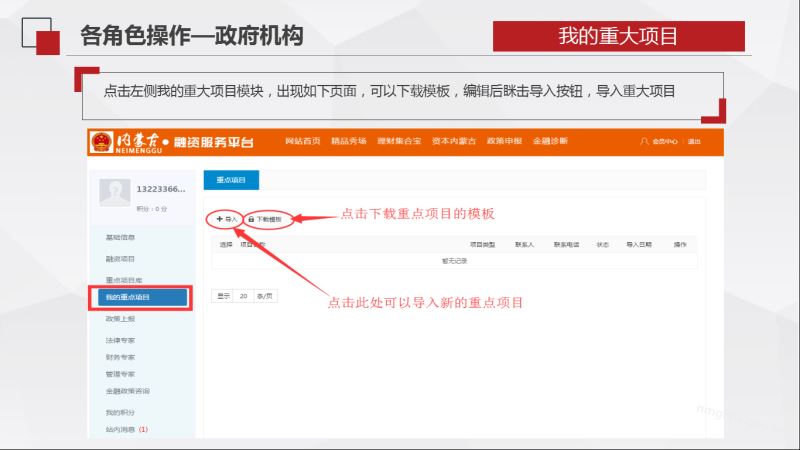Click the user avatar thumbnail
The width and height of the screenshot is (800, 450).
(118, 188)
